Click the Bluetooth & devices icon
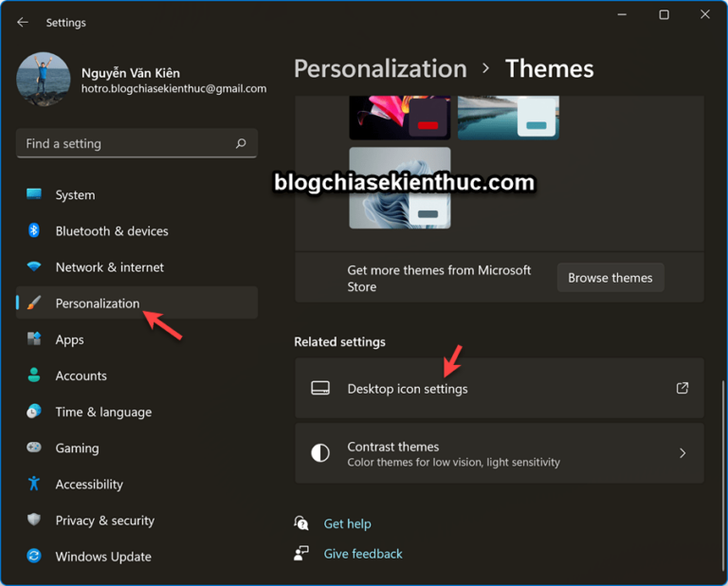Screen dimensions: 728x586 coord(34,230)
